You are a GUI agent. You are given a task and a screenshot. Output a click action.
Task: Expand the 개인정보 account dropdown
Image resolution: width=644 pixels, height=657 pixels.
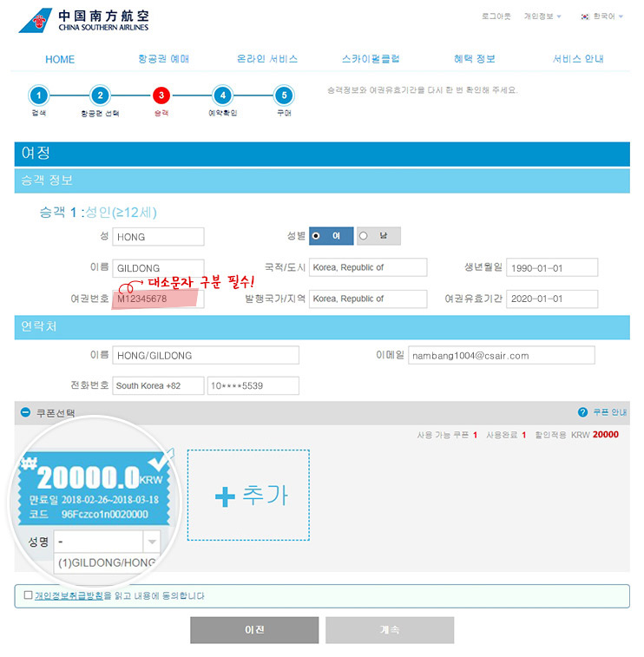click(542, 16)
